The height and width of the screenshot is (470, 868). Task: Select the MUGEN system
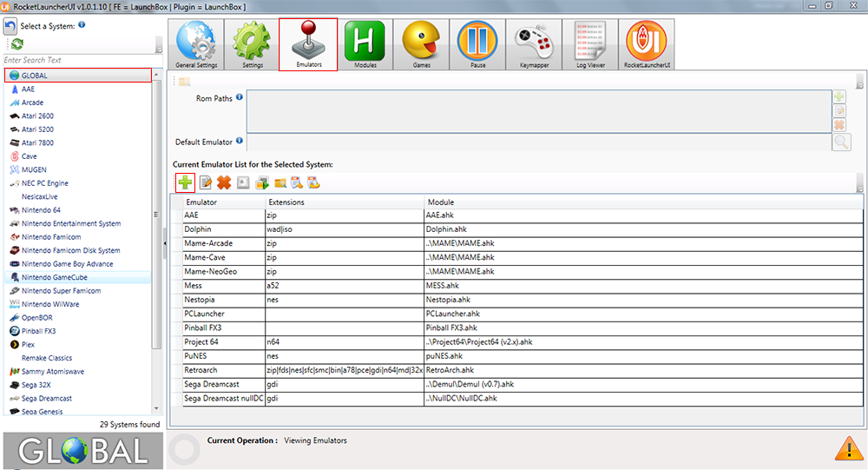77,169
